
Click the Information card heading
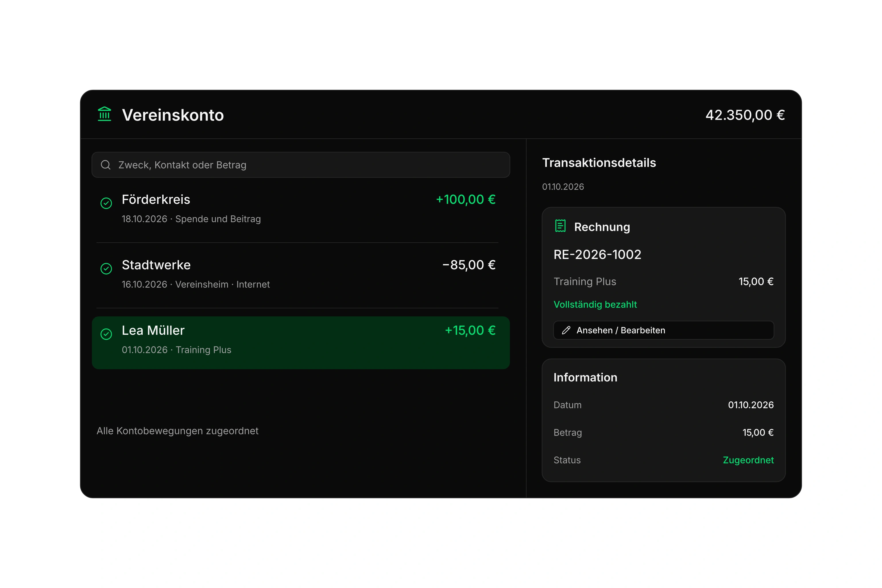click(585, 377)
